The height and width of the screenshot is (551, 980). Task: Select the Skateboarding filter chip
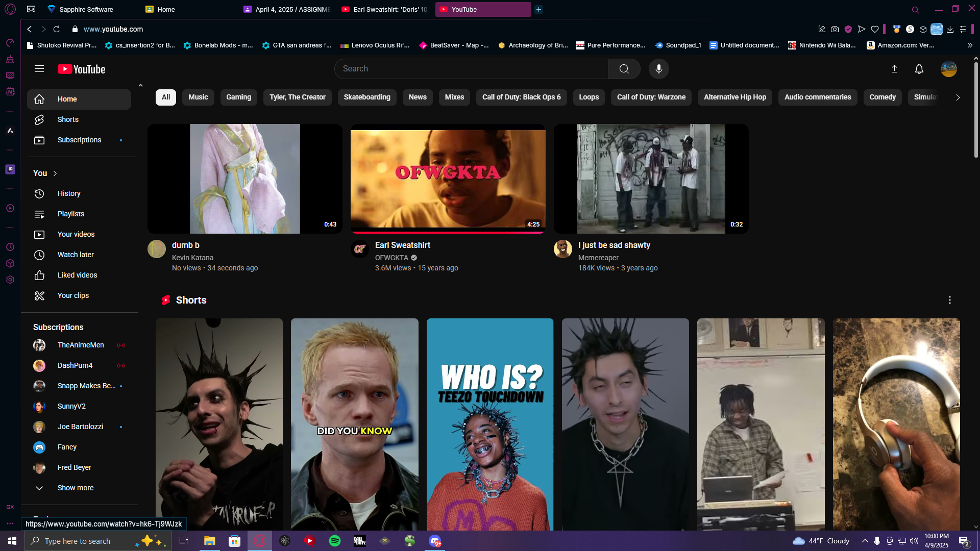tap(367, 97)
